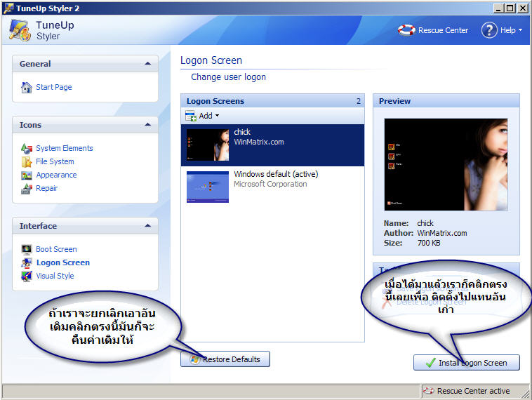The image size is (532, 400).
Task: Click the Appearance picture icon
Action: tap(27, 175)
